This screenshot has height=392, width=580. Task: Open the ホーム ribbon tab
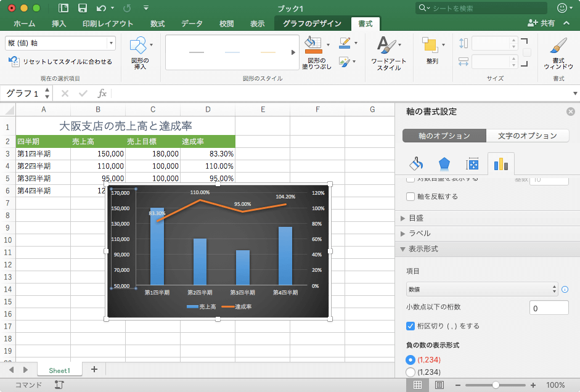pos(25,23)
